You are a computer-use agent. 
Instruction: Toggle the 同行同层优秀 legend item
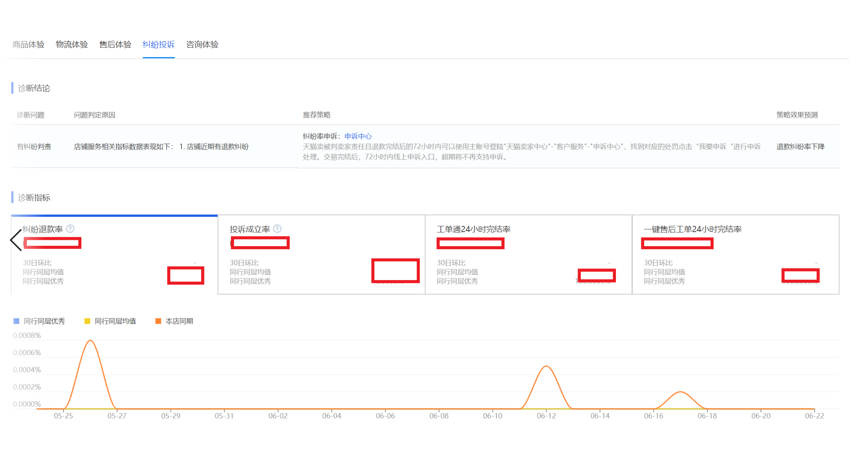39,321
